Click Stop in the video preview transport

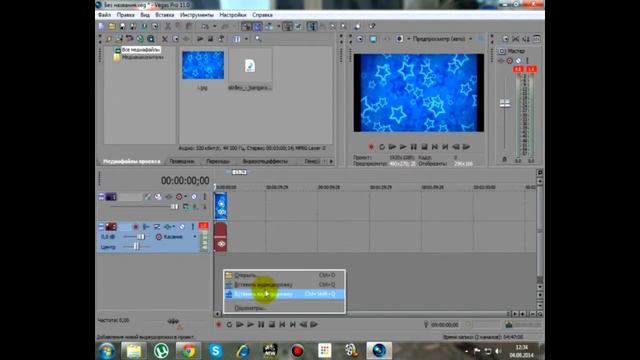(424, 147)
